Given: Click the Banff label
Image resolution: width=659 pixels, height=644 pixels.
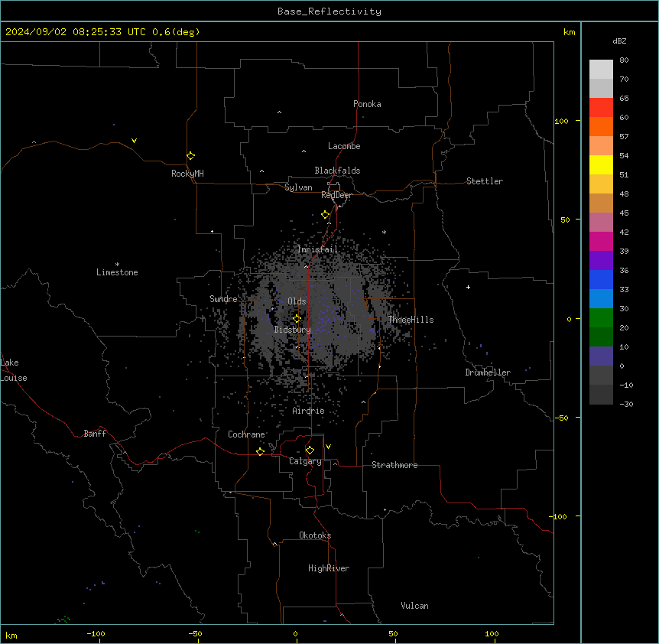Looking at the screenshot, I should tap(95, 434).
